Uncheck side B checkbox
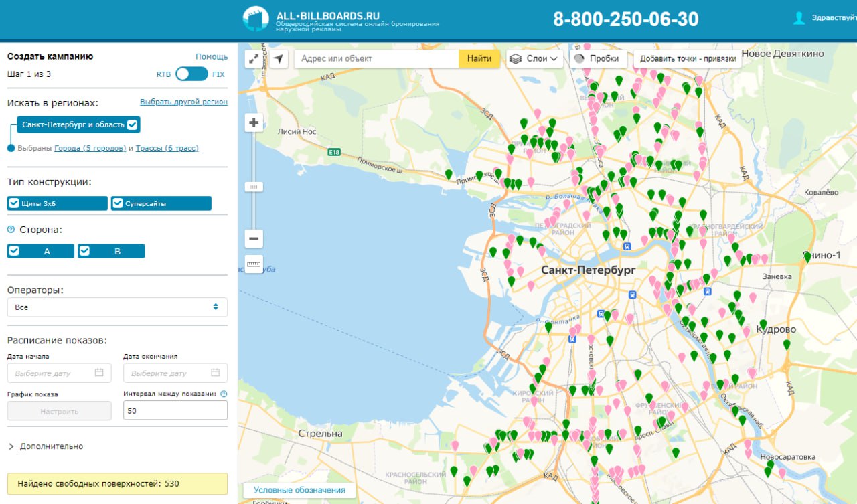The height and width of the screenshot is (504, 857). 84,251
